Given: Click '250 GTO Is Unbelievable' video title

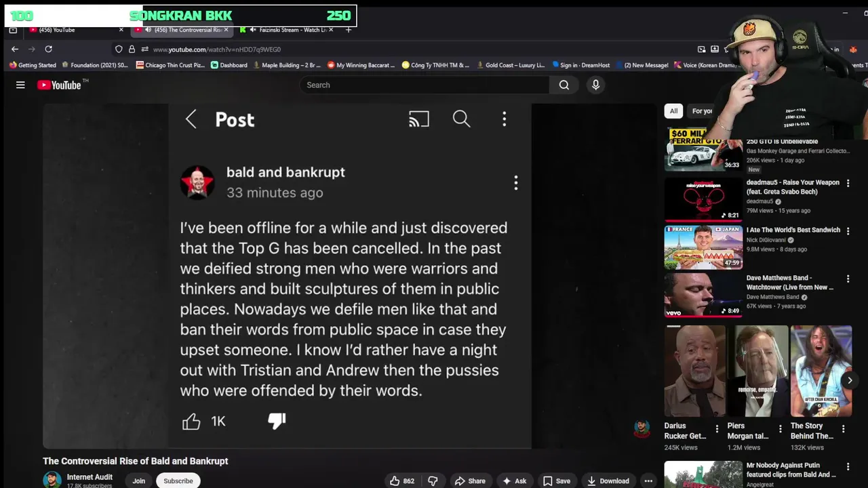Looking at the screenshot, I should (x=782, y=142).
